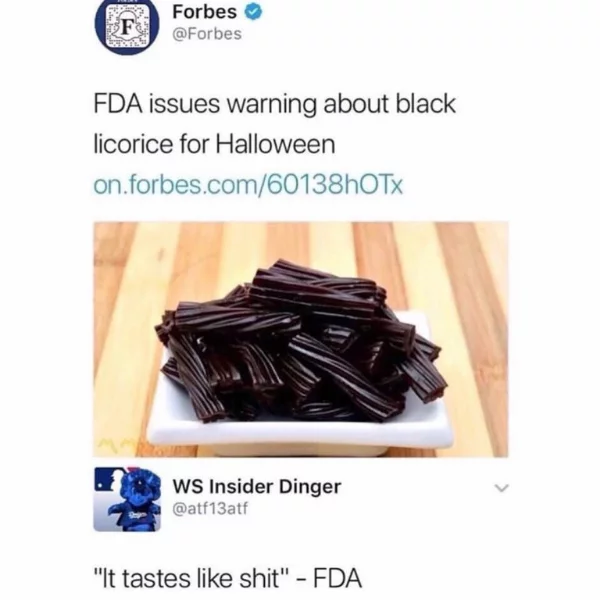Screen dimensions: 600x600
Task: View the black licorice photo
Action: click(x=301, y=339)
